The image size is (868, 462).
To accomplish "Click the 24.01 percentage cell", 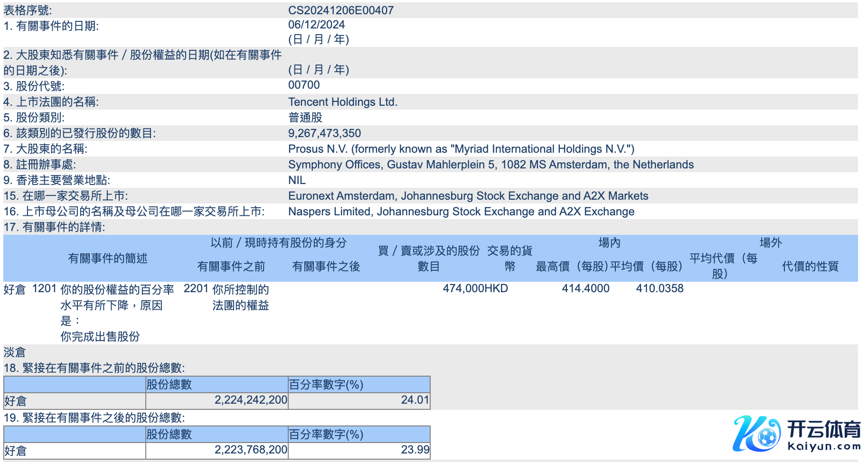I will [415, 400].
